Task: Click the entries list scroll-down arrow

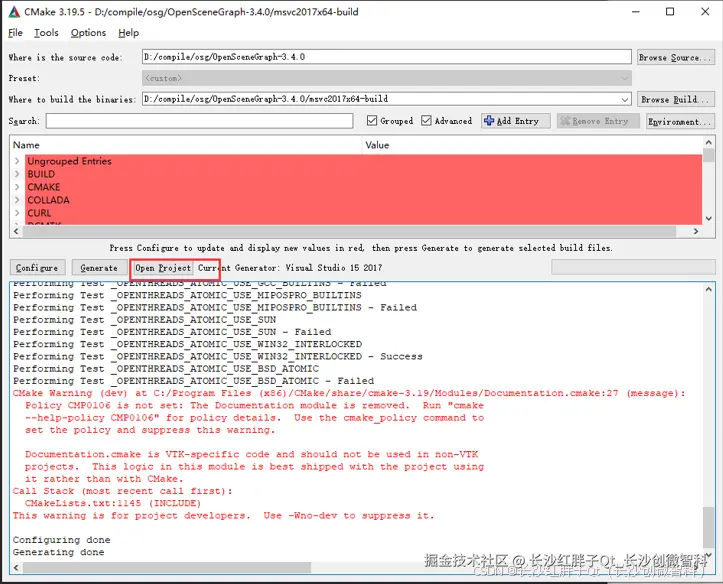Action: pyautogui.click(x=709, y=219)
